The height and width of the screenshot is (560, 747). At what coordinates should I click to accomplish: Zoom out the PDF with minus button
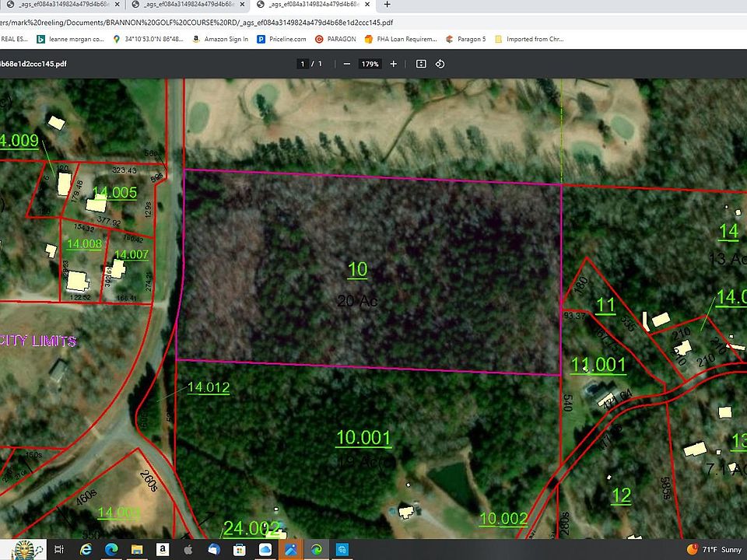tap(347, 64)
